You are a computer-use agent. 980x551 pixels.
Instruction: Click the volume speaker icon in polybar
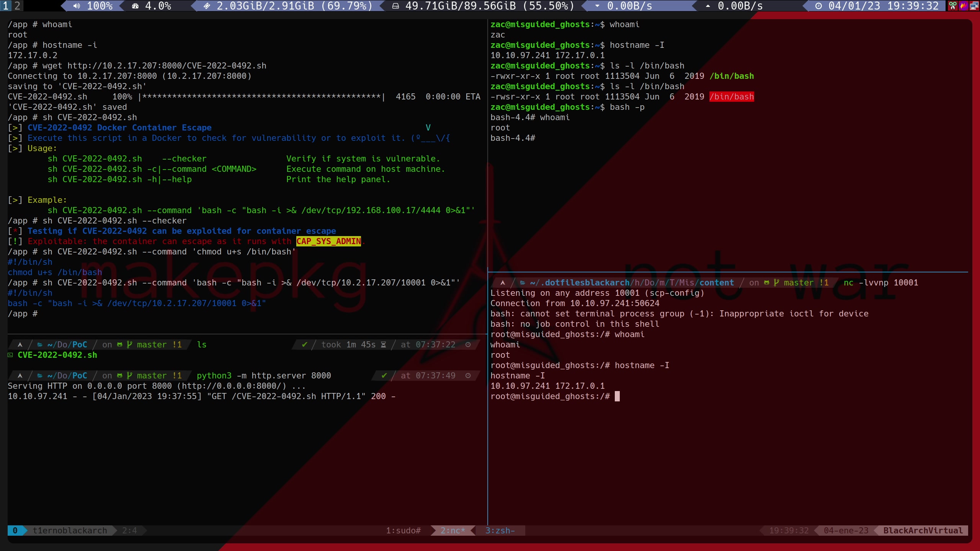pyautogui.click(x=77, y=6)
